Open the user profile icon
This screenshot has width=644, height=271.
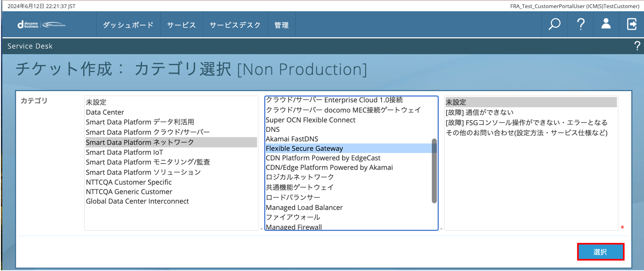(606, 24)
